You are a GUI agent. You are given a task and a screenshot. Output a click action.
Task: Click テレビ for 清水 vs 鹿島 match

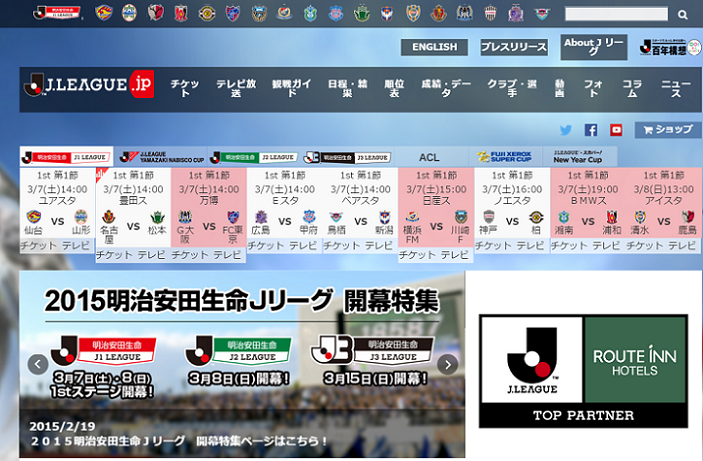coord(682,245)
